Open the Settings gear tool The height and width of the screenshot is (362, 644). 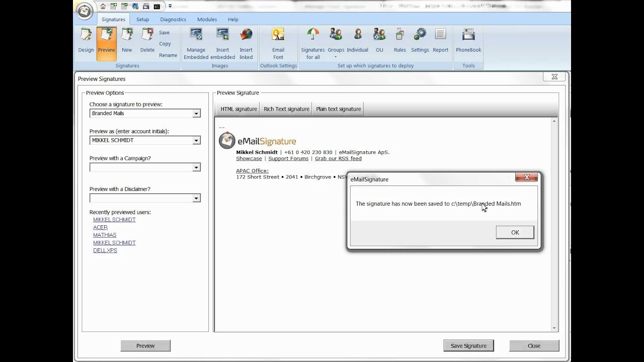click(420, 41)
